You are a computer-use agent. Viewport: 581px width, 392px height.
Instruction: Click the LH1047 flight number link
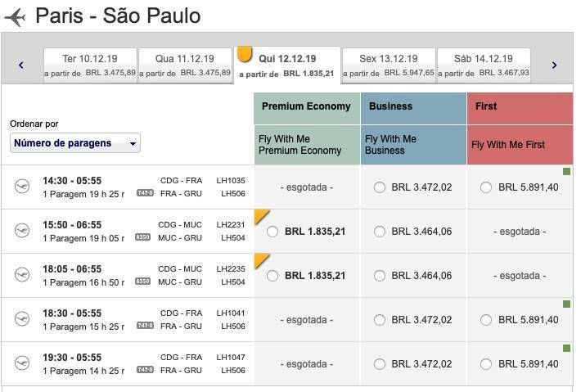point(231,358)
